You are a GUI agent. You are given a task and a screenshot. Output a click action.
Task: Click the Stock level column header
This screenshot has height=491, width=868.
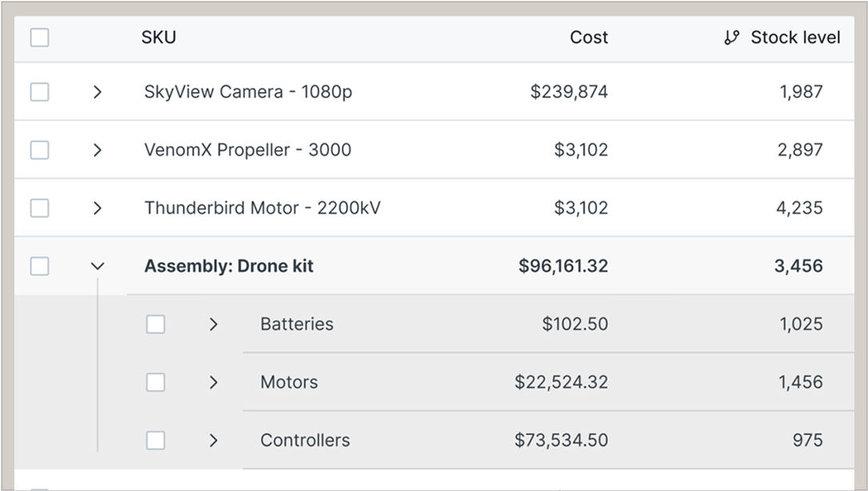pyautogui.click(x=795, y=38)
